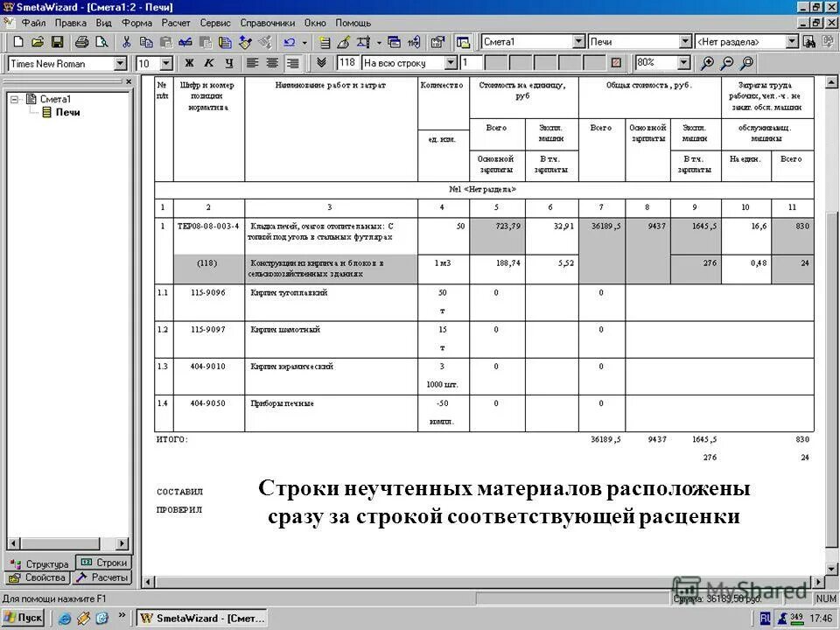Open the Файл menu
Image resolution: width=840 pixels, height=630 pixels.
[34, 23]
